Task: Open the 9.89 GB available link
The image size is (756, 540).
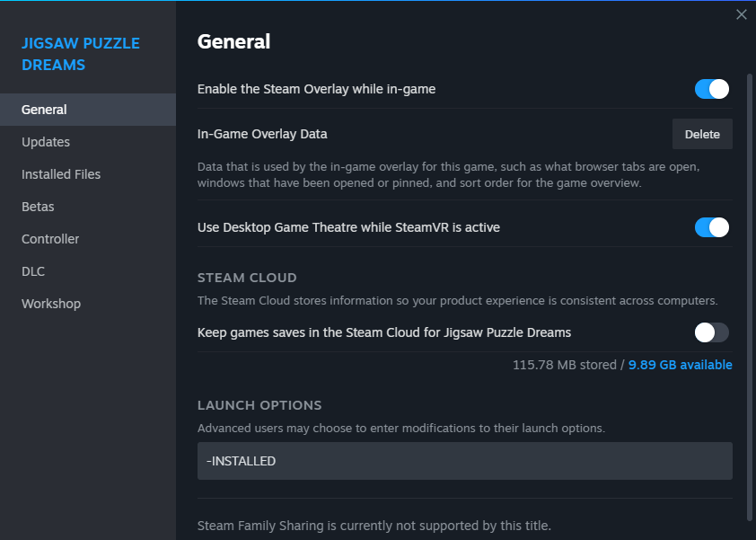Action: click(x=680, y=365)
